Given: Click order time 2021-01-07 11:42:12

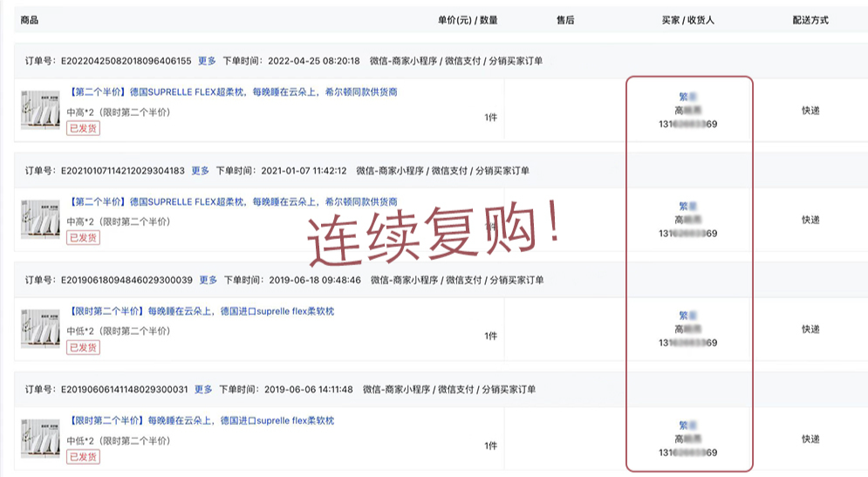Looking at the screenshot, I should pos(304,170).
